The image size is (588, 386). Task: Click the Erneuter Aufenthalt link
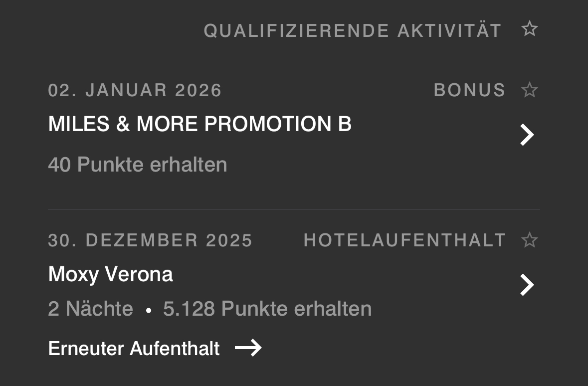tap(134, 348)
